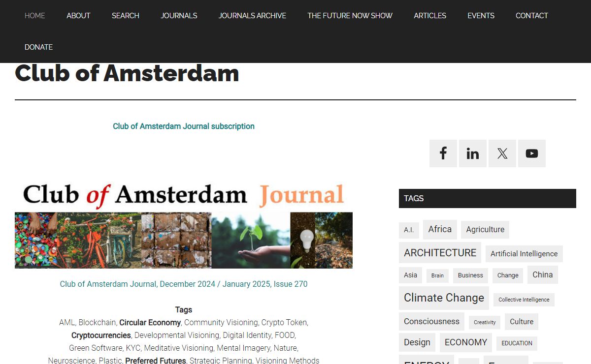Select the Business tag

(470, 275)
